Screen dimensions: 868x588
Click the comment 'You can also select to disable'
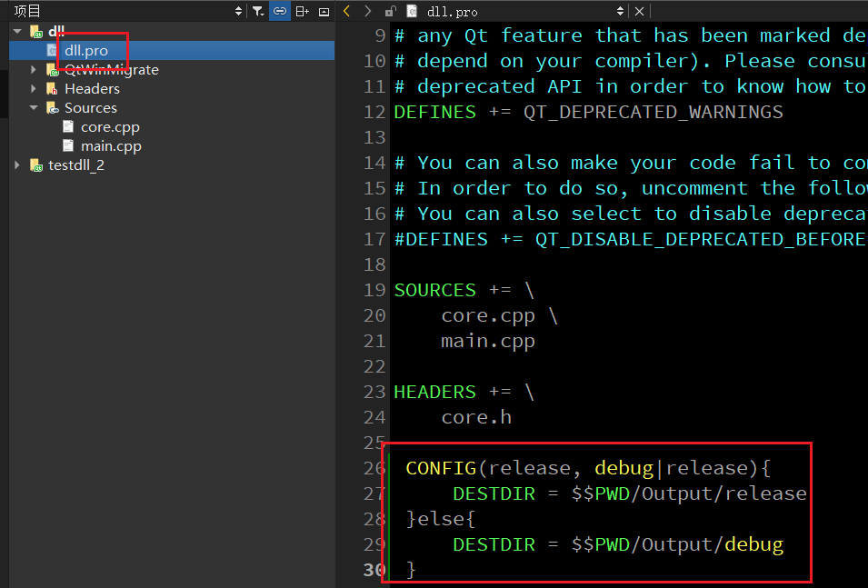click(x=631, y=214)
